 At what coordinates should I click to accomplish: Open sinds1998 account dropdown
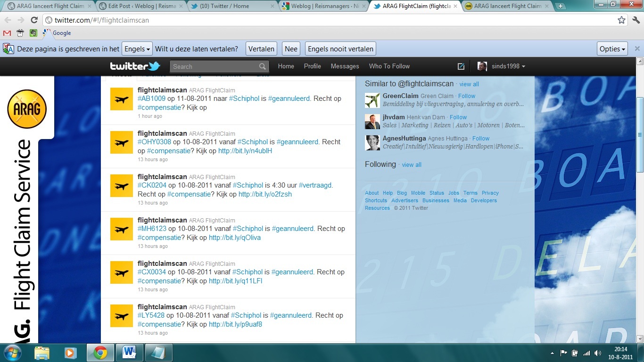501,66
